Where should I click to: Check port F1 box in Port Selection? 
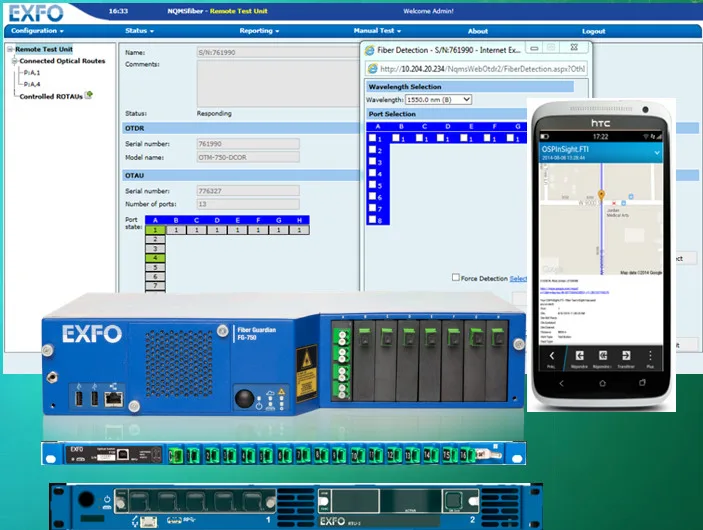[487, 138]
